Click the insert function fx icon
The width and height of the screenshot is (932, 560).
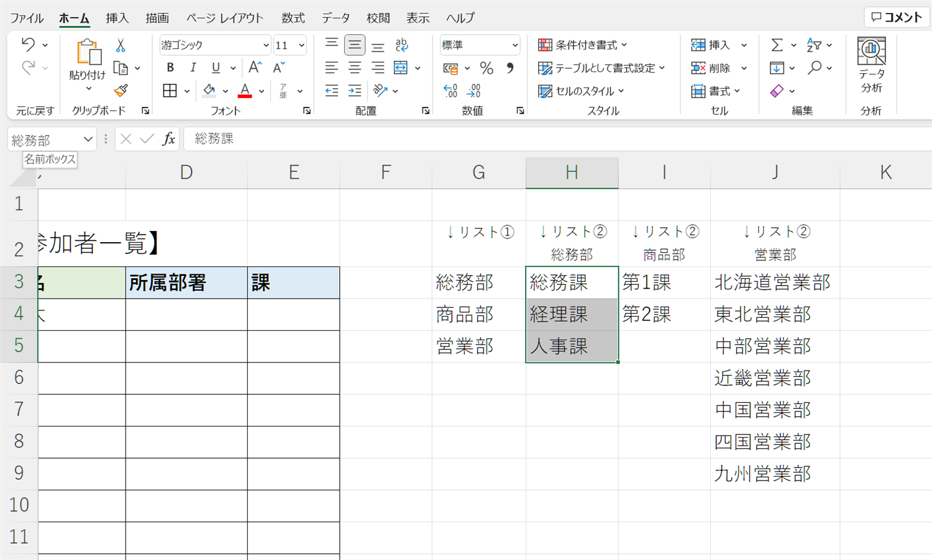point(168,138)
